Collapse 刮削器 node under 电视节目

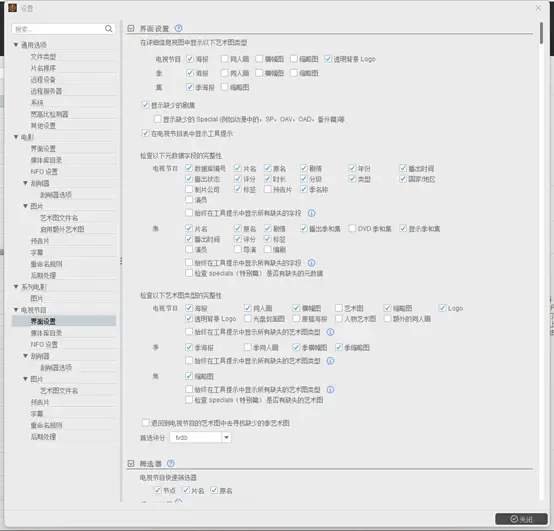coord(25,356)
